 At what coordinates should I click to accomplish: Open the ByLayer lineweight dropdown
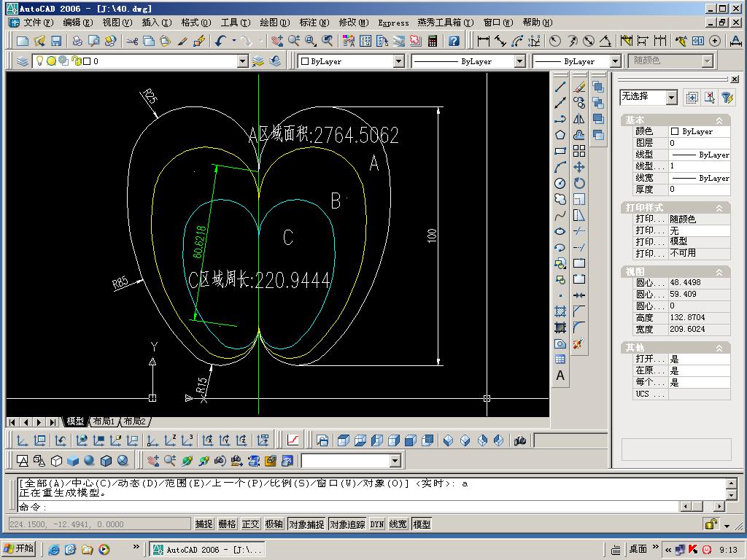(615, 61)
